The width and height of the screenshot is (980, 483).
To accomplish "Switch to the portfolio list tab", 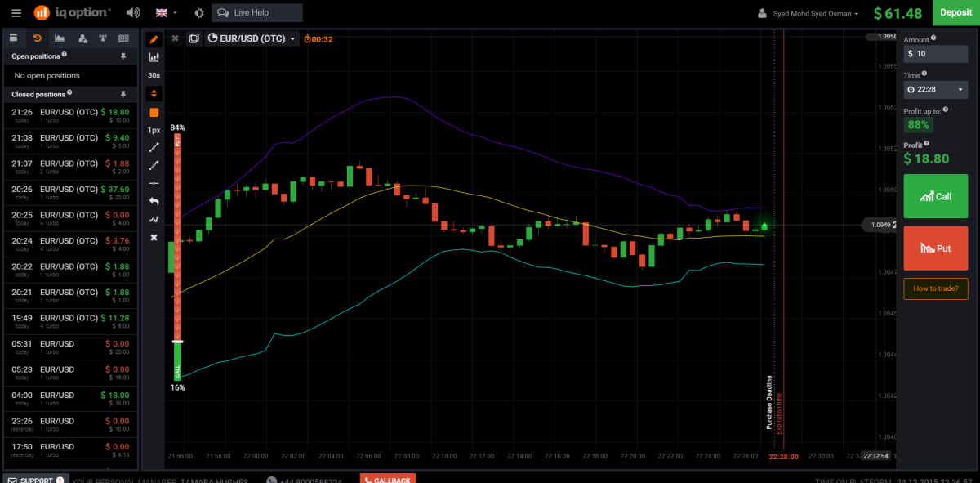I will [14, 38].
